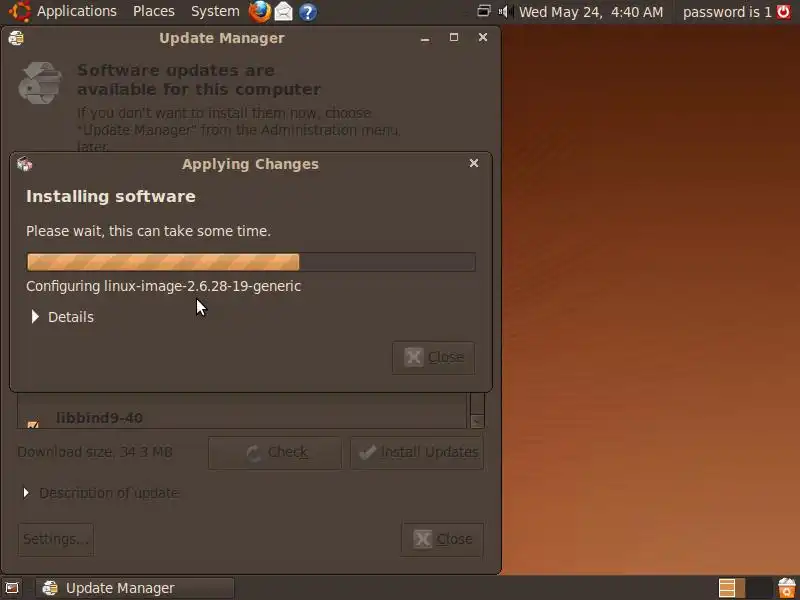Open the Applications menu

(x=77, y=11)
